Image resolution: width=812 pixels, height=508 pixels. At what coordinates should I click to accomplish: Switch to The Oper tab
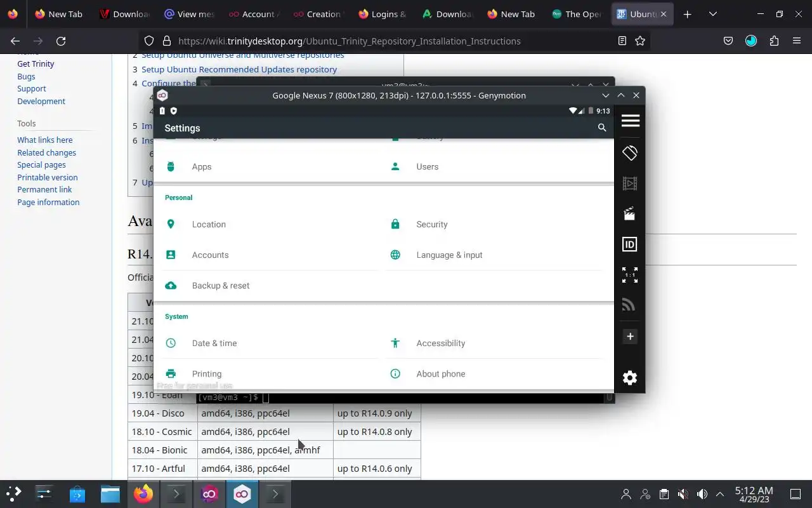click(x=576, y=14)
